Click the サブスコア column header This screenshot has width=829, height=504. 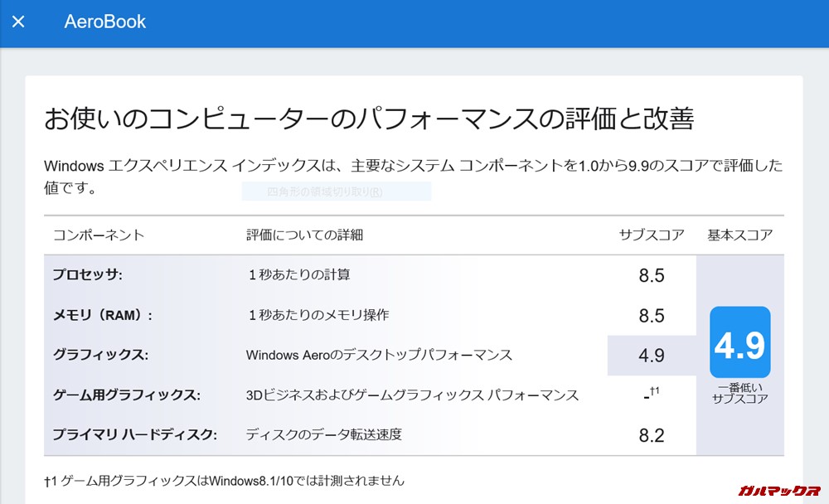click(652, 235)
